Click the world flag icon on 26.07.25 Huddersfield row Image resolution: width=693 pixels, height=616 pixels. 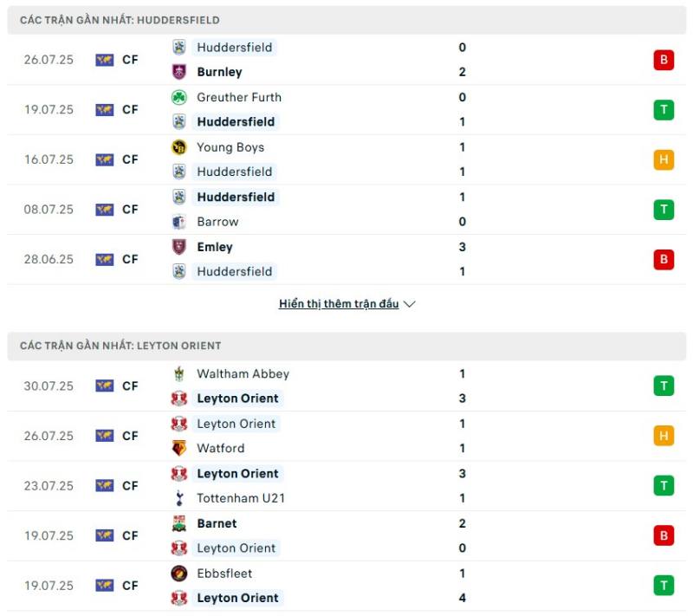(x=105, y=60)
